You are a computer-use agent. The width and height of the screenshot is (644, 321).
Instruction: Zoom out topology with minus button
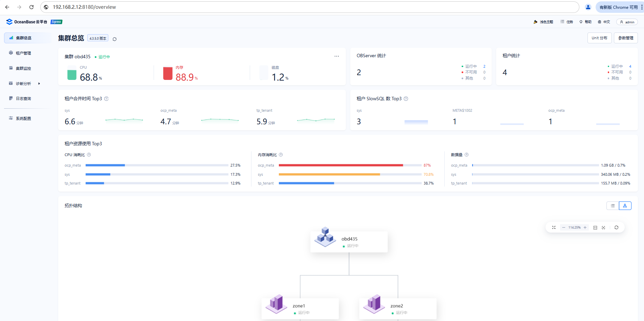(x=563, y=228)
